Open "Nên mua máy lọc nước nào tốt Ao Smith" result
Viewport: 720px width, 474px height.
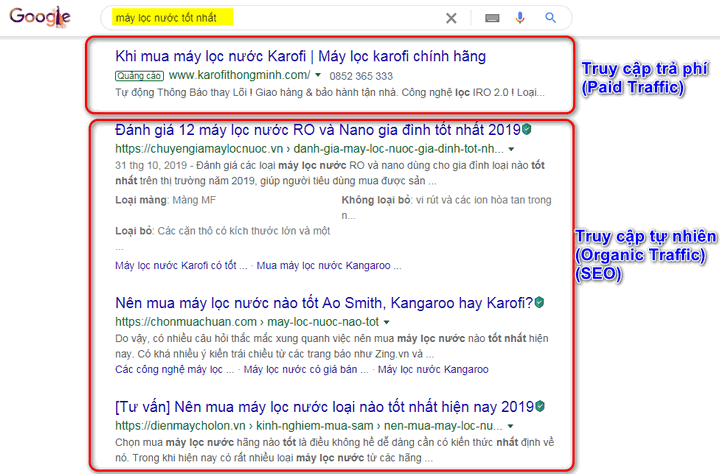point(324,303)
